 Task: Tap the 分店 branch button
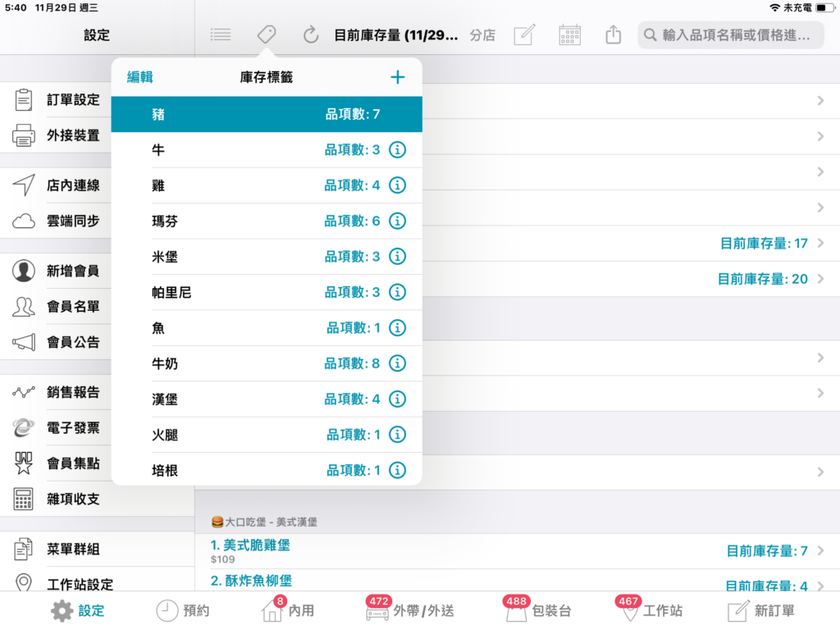click(482, 35)
